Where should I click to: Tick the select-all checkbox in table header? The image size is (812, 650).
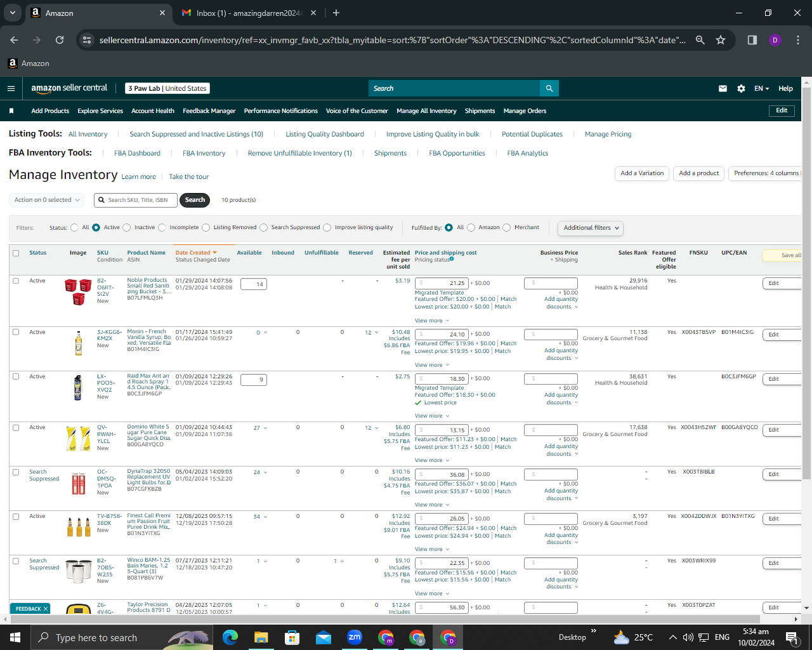[16, 253]
